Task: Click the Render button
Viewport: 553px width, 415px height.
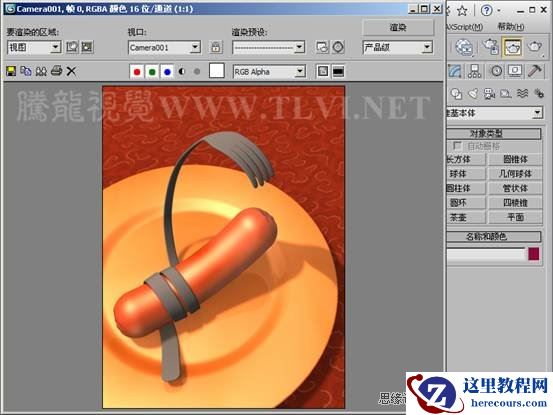Action: coord(398,28)
